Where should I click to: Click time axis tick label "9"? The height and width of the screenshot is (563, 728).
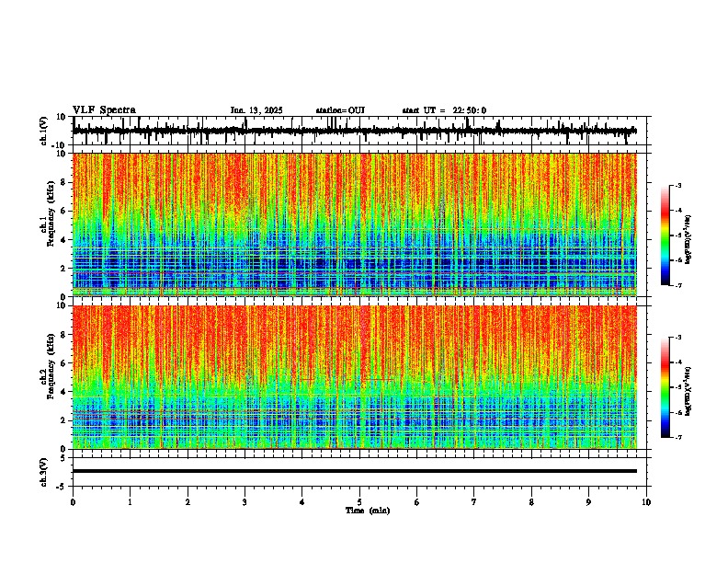588,502
